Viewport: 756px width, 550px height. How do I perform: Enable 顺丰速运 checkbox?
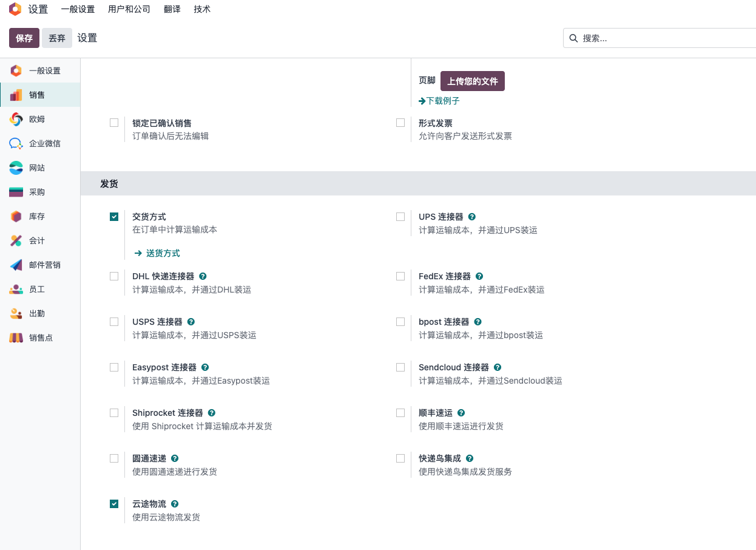400,413
